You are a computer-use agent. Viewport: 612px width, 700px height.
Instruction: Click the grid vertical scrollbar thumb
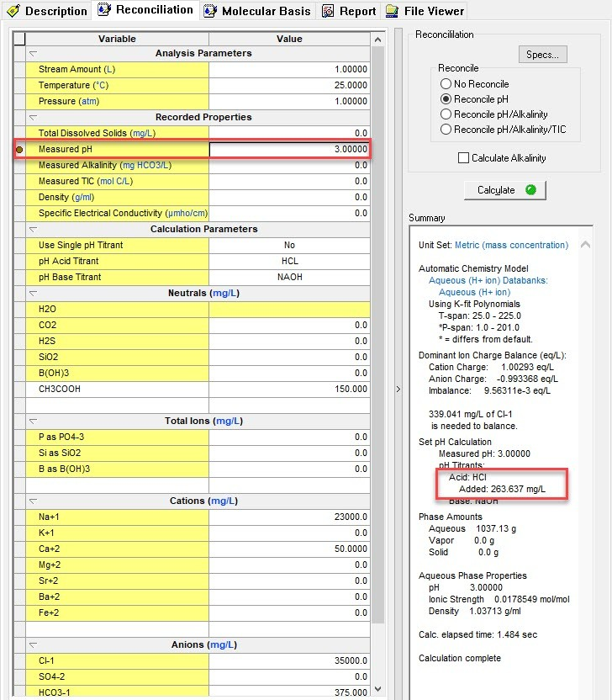click(377, 335)
